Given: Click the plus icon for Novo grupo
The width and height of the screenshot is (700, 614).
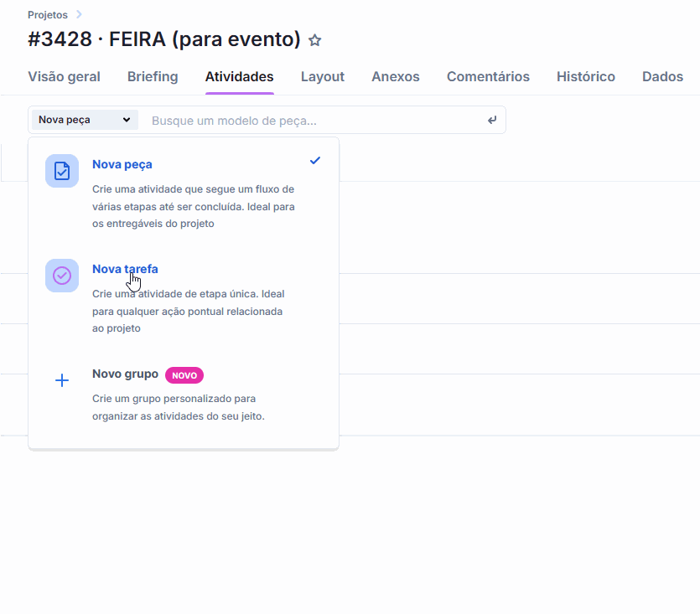Looking at the screenshot, I should pos(62,380).
